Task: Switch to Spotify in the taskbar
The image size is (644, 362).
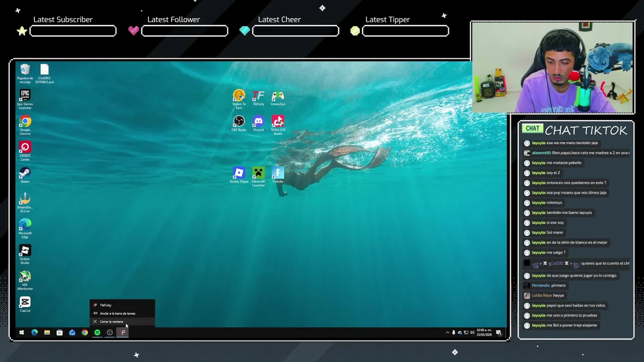Action: (x=97, y=332)
